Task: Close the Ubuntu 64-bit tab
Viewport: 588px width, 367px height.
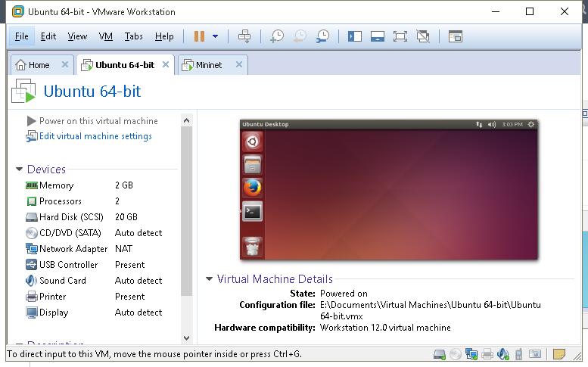Action: [166, 64]
